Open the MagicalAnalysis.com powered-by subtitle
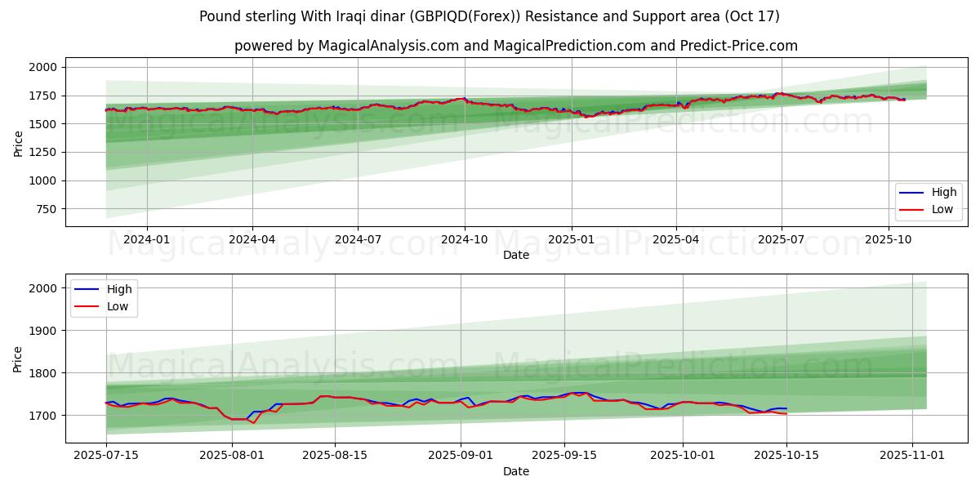The width and height of the screenshot is (980, 490). (x=515, y=46)
